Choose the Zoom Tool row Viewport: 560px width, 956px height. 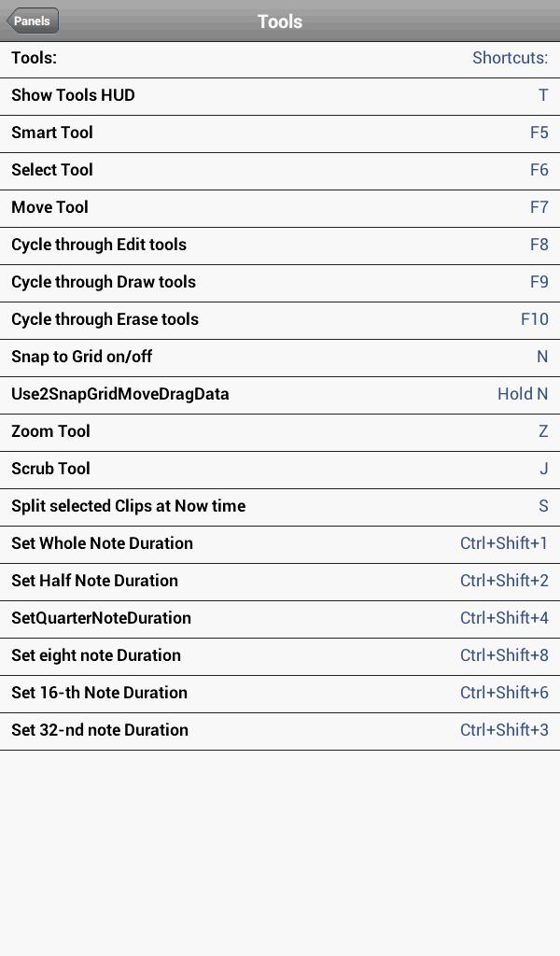pos(280,432)
